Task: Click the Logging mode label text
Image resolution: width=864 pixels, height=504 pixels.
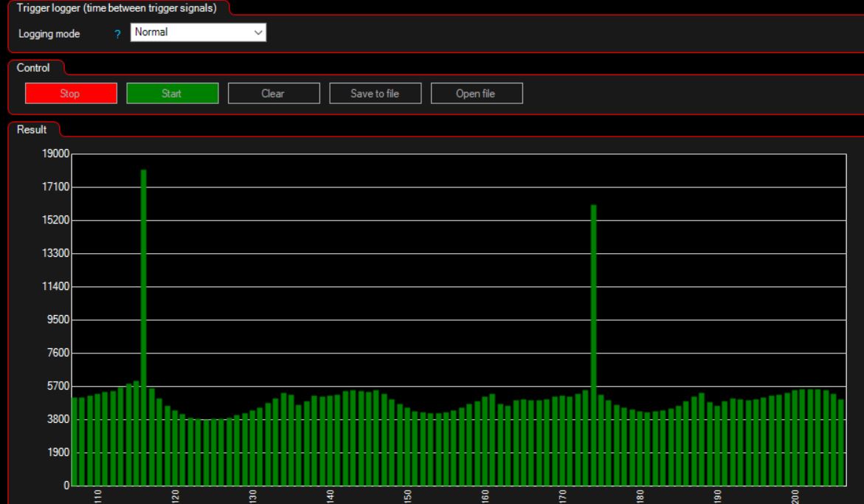Action: pyautogui.click(x=49, y=34)
